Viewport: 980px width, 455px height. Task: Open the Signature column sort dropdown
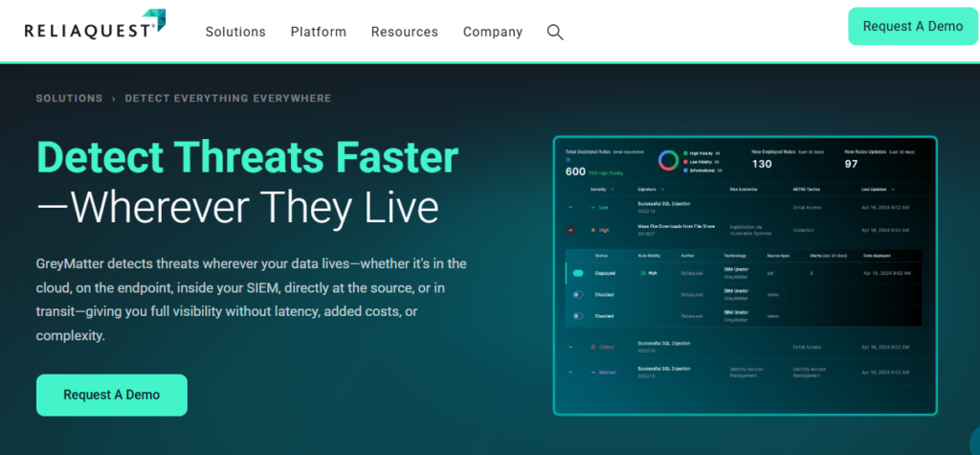point(662,189)
